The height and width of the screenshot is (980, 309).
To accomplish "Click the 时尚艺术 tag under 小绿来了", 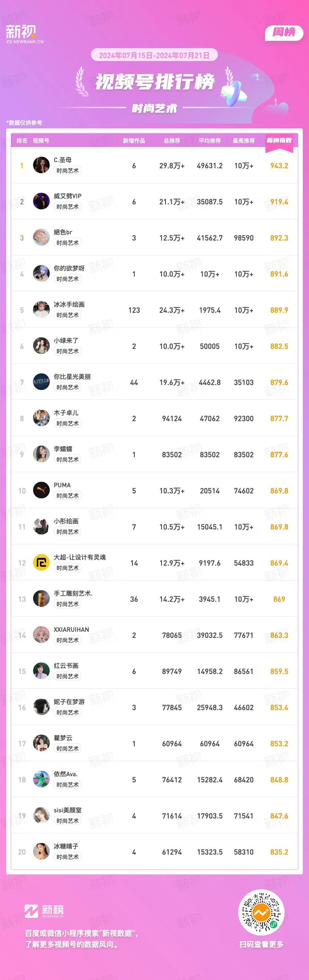I will coord(68,351).
